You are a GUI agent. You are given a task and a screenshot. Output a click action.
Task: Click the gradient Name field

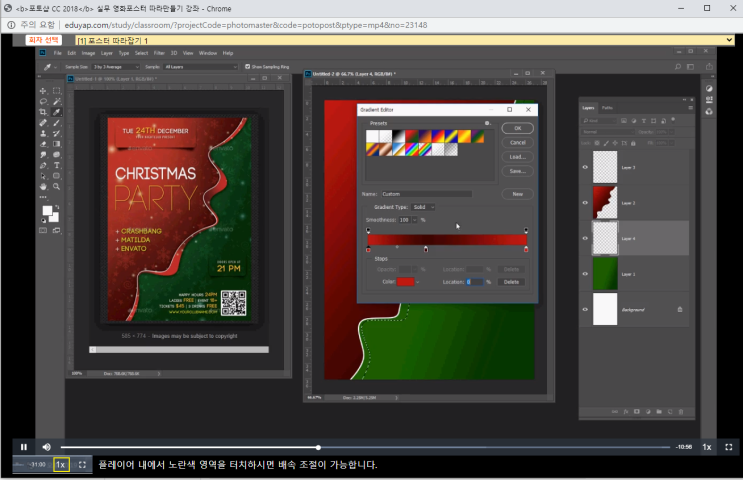[x=426, y=194]
